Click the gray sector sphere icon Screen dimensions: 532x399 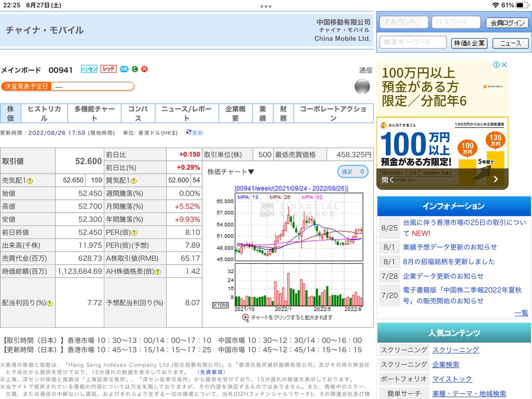(362, 86)
